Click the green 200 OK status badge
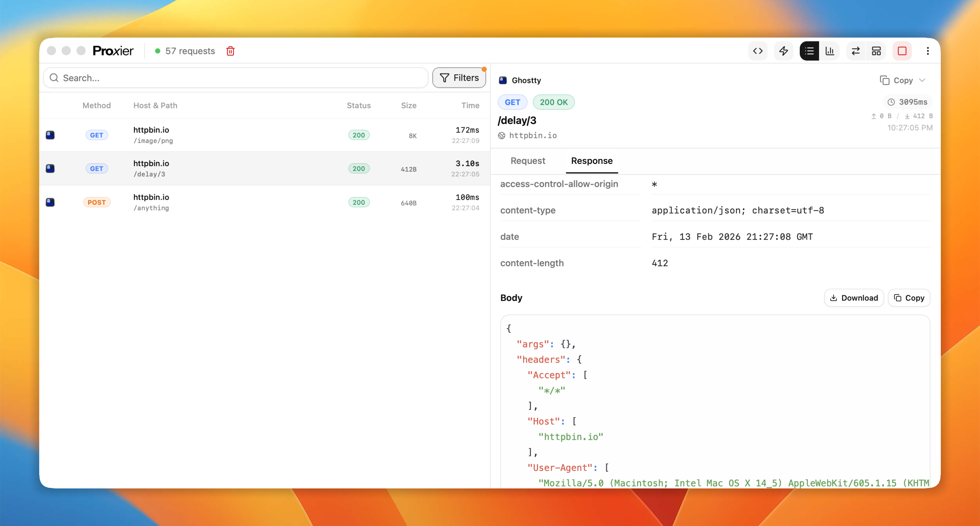980x526 pixels. 554,102
